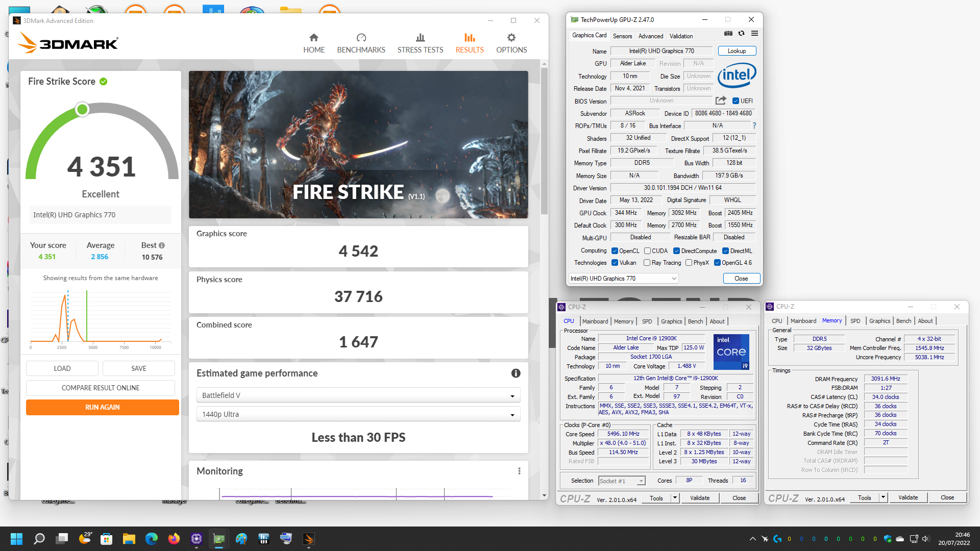The width and height of the screenshot is (980, 551).
Task: Toggle the OpenGL 4.6 checkbox
Action: coord(717,263)
